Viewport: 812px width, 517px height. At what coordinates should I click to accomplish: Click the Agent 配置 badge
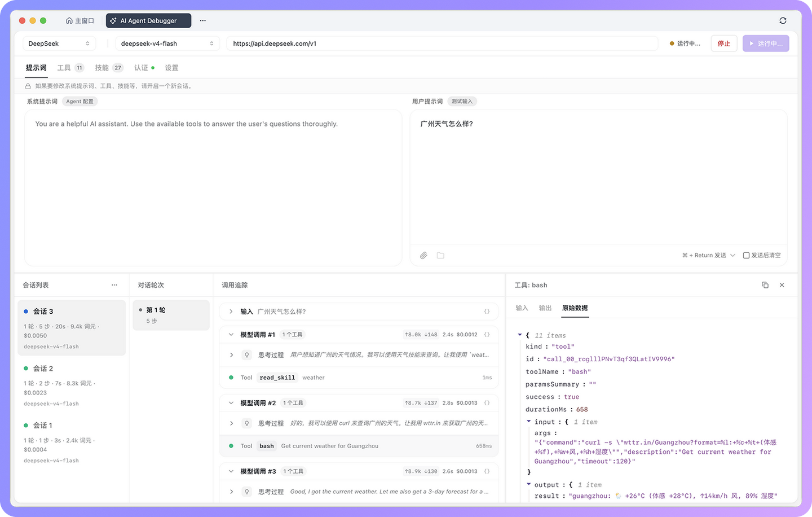[80, 102]
